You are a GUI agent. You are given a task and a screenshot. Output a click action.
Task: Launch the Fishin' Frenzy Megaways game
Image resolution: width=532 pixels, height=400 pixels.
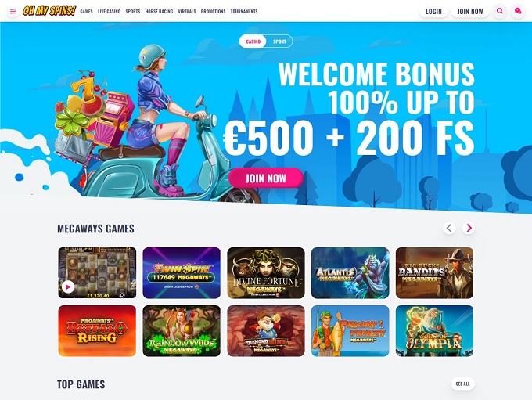(350, 331)
